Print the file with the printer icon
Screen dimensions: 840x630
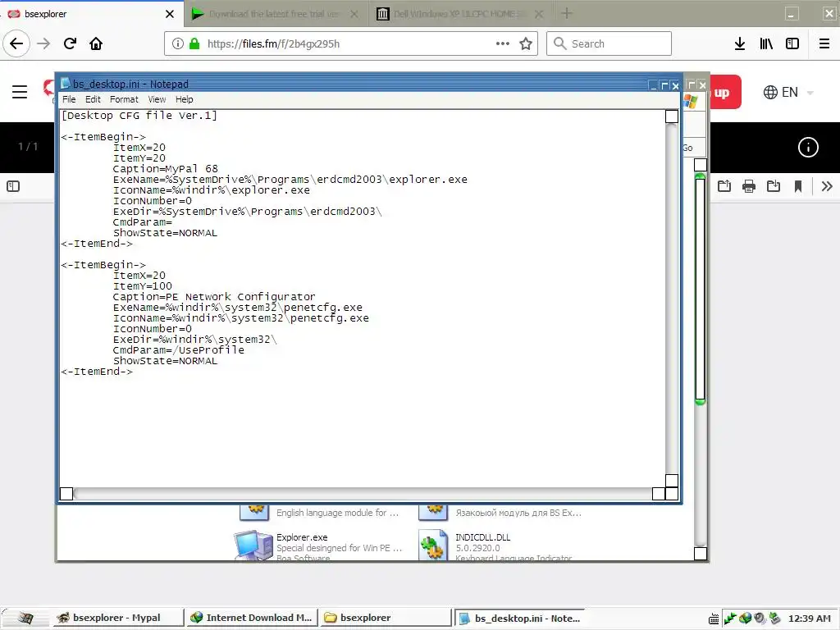749,186
